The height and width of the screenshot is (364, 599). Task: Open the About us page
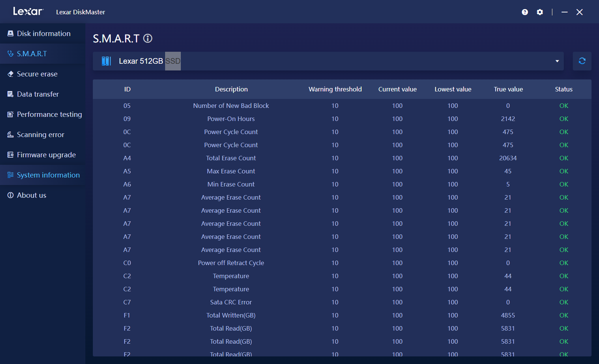coord(43,195)
